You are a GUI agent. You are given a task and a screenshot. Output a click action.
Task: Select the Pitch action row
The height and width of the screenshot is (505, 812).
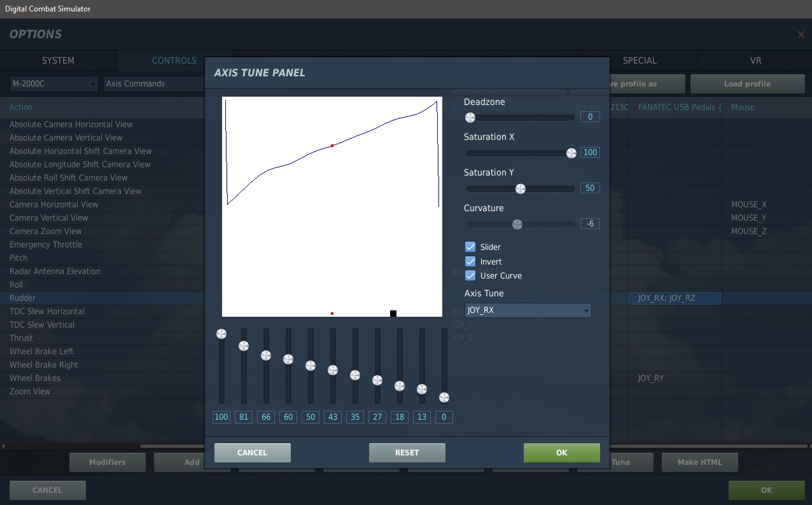point(102,258)
